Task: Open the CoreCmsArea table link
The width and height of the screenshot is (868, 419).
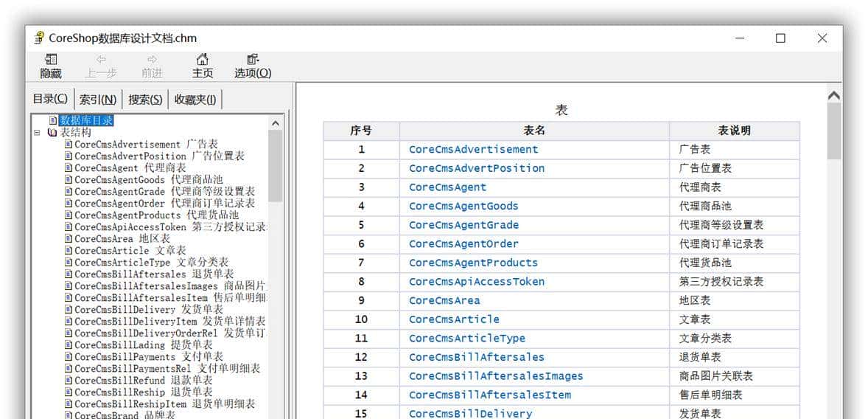Action: (444, 300)
